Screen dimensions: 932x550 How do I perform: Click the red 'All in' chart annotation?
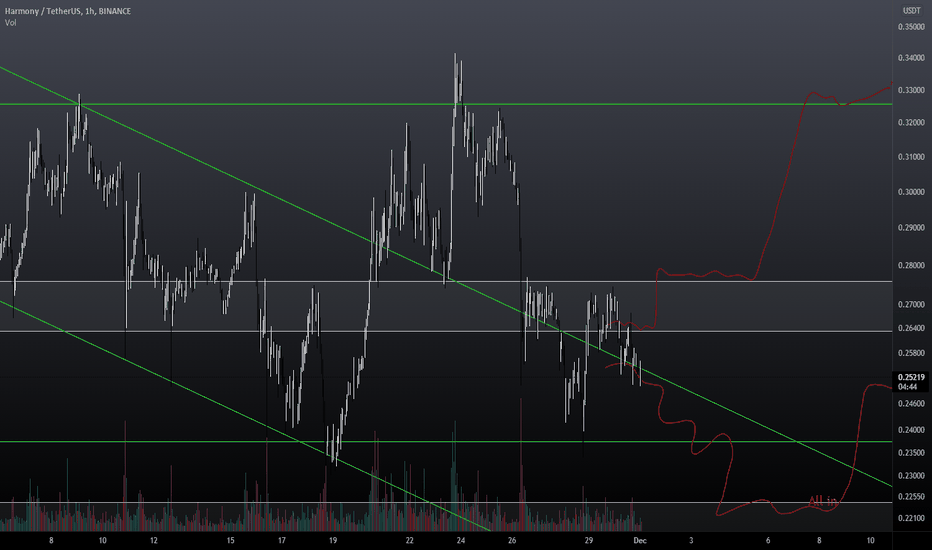(x=823, y=501)
